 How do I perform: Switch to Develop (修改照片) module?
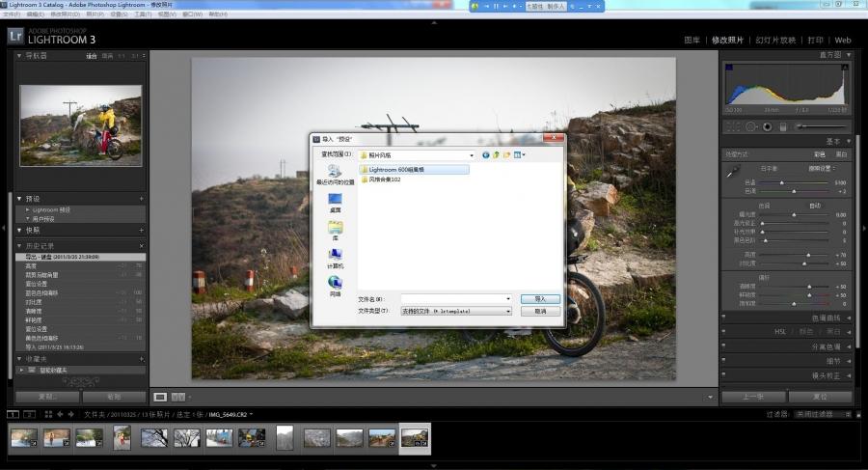point(727,40)
